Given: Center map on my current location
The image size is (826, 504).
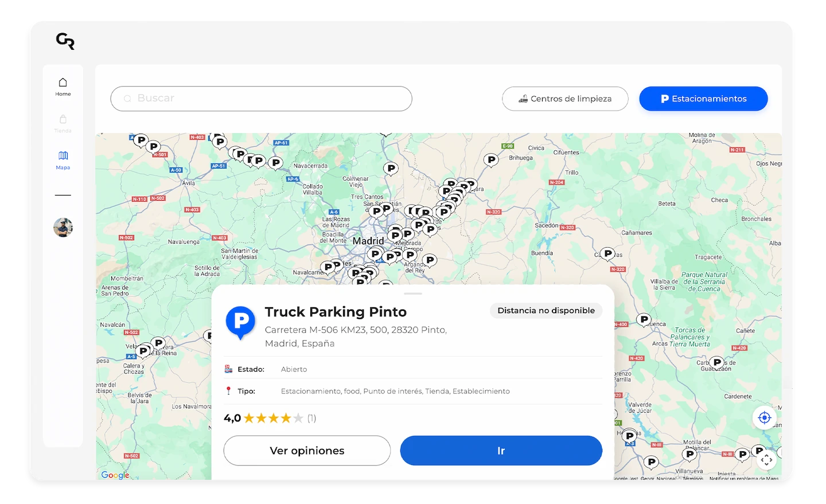Looking at the screenshot, I should (x=764, y=417).
